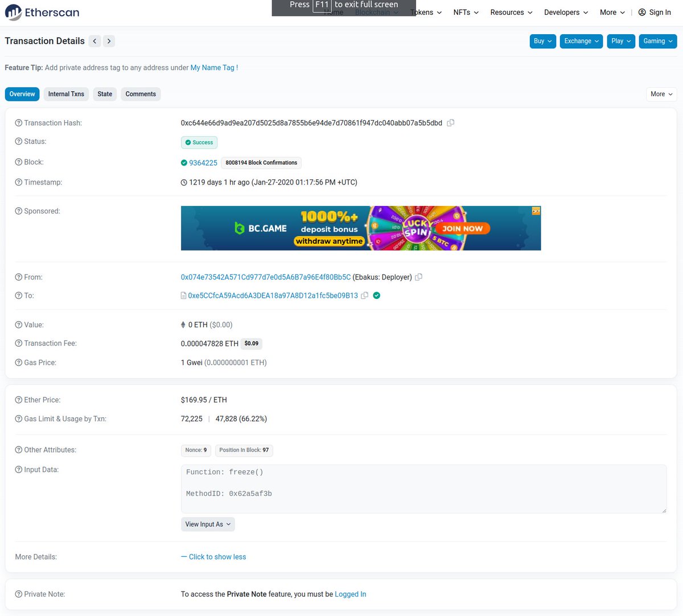Click help icon beside Other Attributes

click(x=19, y=450)
